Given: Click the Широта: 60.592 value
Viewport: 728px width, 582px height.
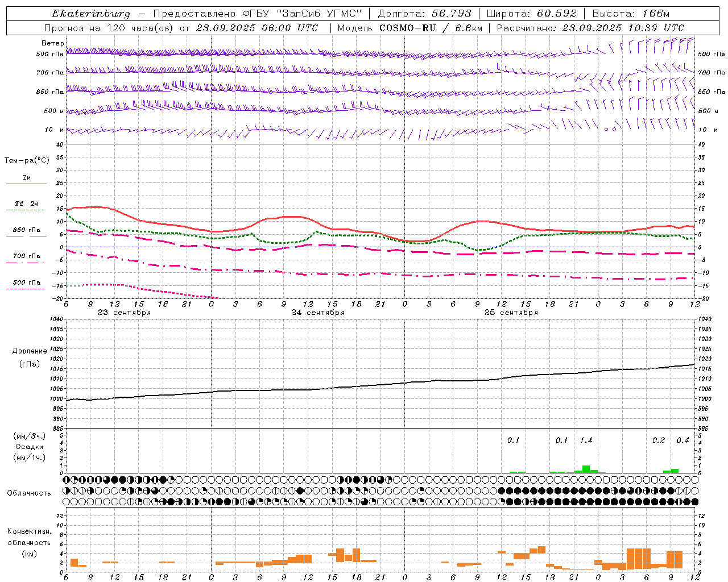Looking at the screenshot, I should (x=531, y=14).
